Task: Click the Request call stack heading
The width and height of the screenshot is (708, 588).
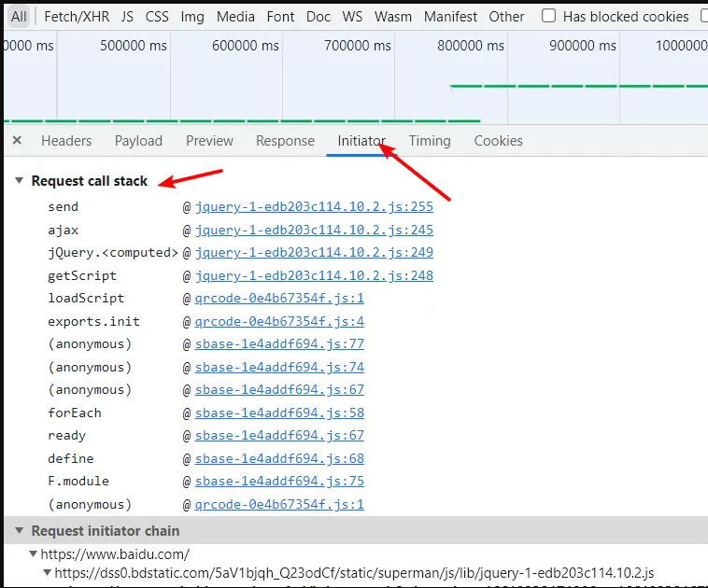Action: [90, 181]
